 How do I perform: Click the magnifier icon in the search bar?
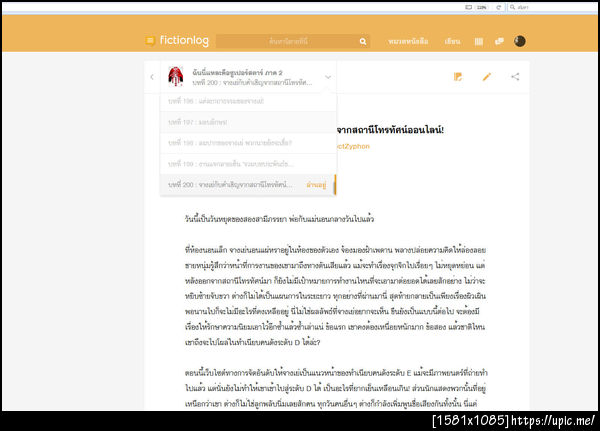point(363,41)
